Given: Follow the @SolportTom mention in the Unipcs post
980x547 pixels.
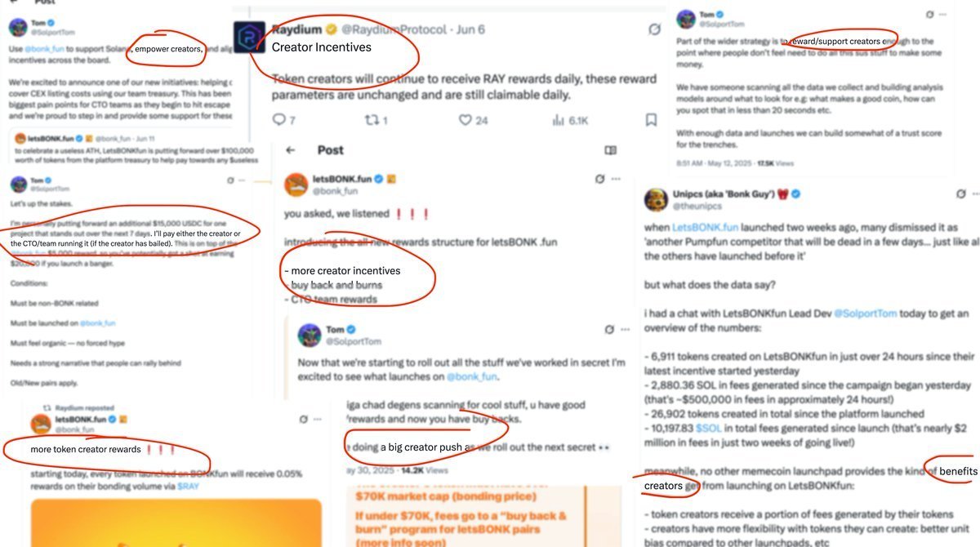Looking at the screenshot, I should 867,314.
